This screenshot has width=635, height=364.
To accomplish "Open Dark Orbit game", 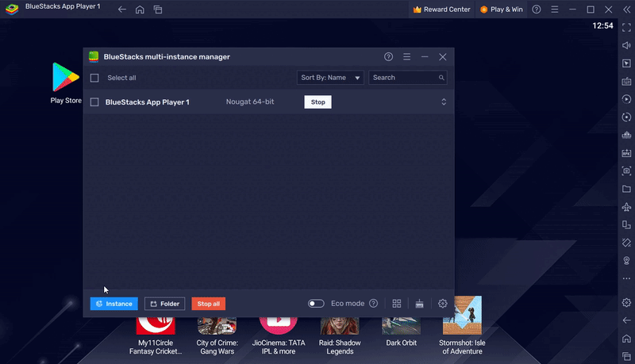I will (402, 332).
